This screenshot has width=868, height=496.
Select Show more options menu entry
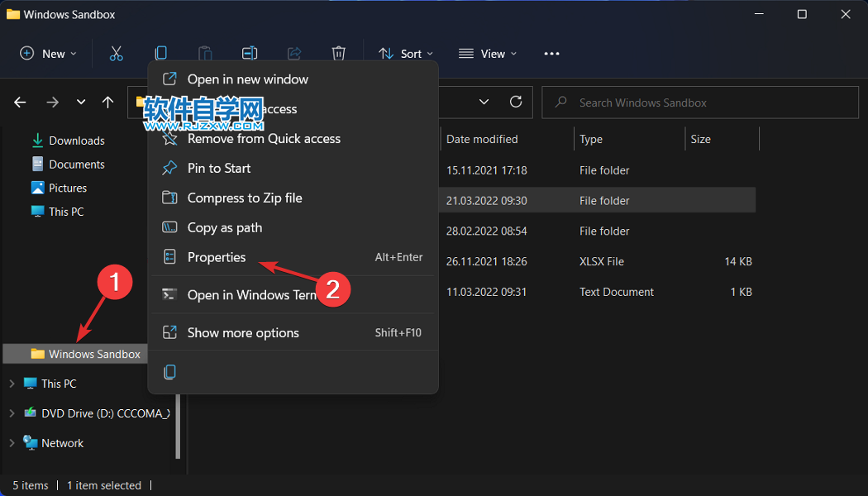point(243,332)
